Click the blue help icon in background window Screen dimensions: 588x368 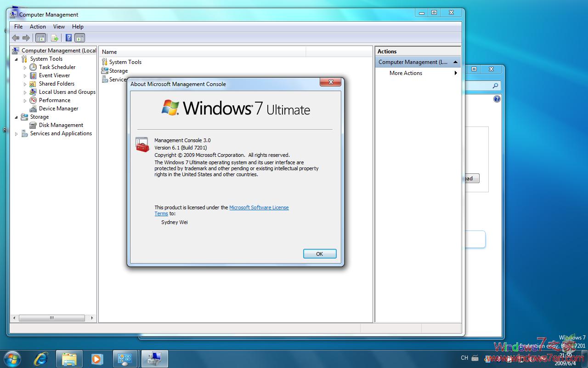(497, 99)
